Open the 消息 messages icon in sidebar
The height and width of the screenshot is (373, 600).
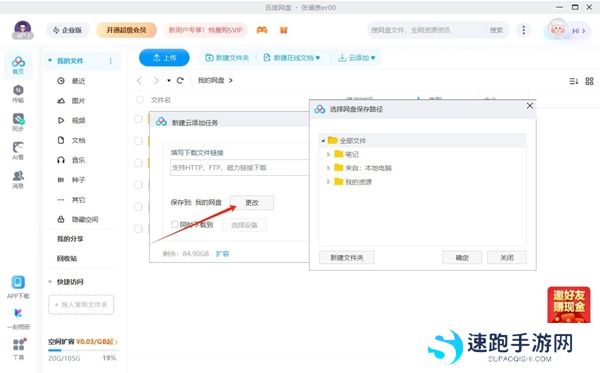click(18, 179)
